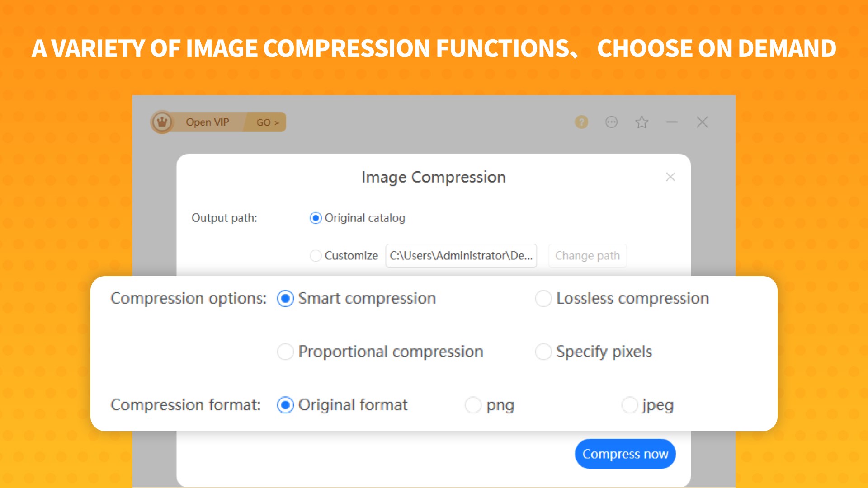Open the feedback chat bubble icon
Image resolution: width=868 pixels, height=488 pixels.
[611, 122]
